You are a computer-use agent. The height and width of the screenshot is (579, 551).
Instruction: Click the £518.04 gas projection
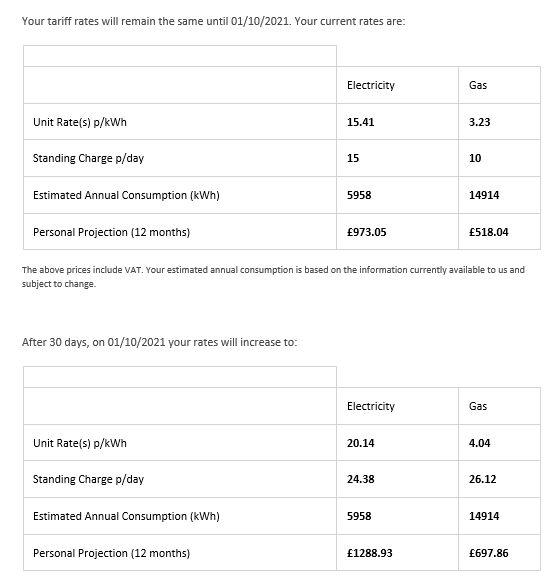pos(489,232)
